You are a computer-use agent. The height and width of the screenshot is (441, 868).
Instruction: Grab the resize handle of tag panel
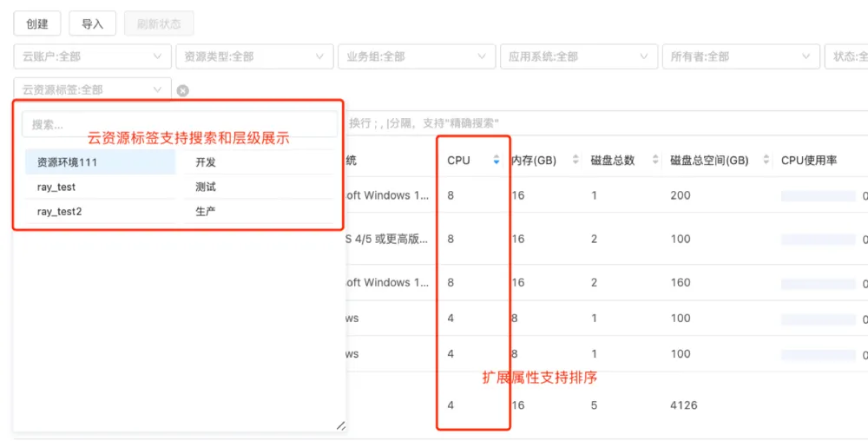coord(341,425)
